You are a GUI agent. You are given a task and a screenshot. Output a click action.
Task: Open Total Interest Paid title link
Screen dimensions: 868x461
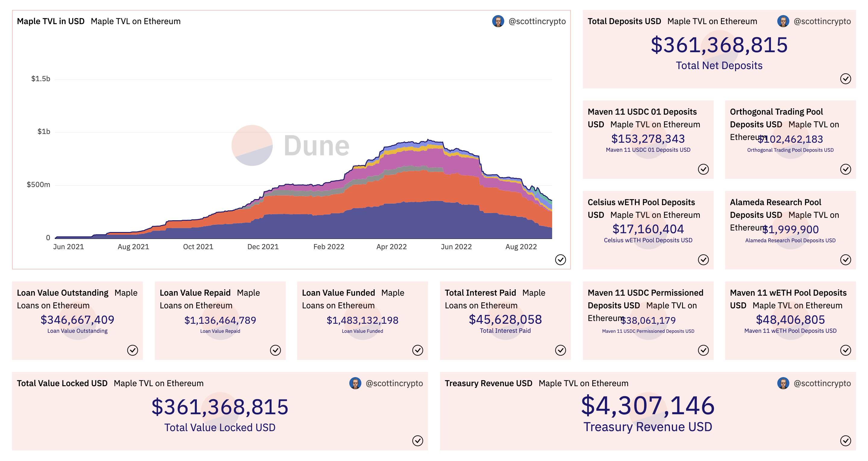[x=480, y=293]
